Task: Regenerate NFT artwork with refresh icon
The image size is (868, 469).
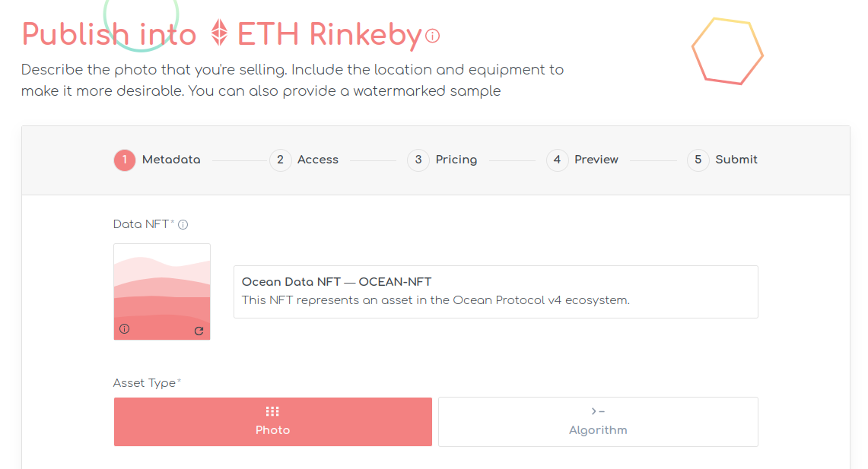Action: 199,331
